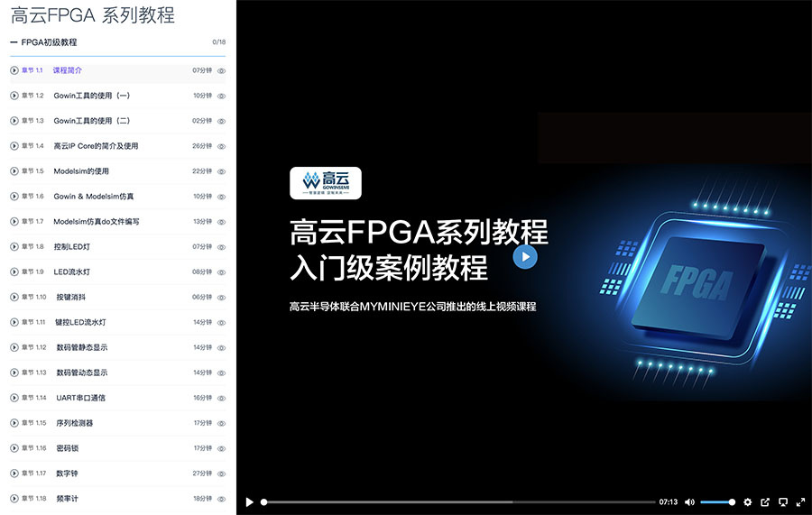Select chapter 1.7 Modelsim仿真do文件编写
The width and height of the screenshot is (812, 515).
click(x=96, y=222)
